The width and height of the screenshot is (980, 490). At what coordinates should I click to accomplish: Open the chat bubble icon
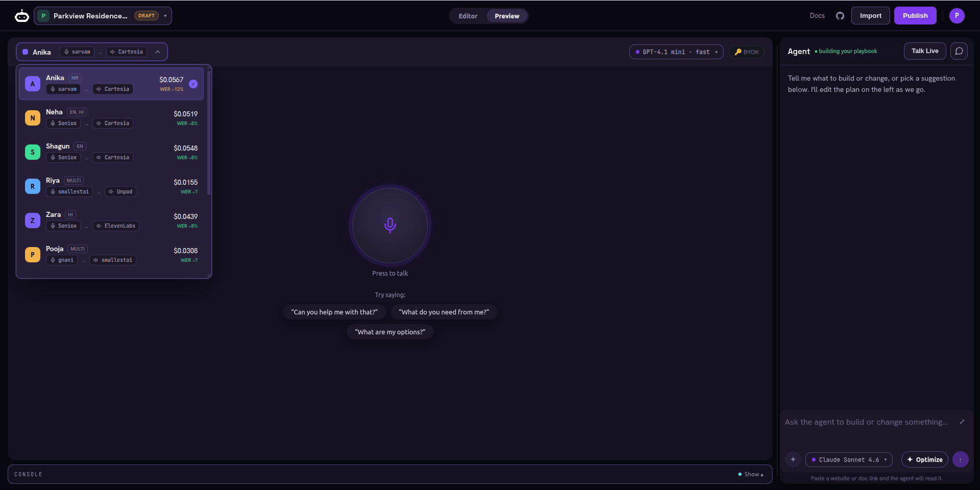pyautogui.click(x=959, y=51)
